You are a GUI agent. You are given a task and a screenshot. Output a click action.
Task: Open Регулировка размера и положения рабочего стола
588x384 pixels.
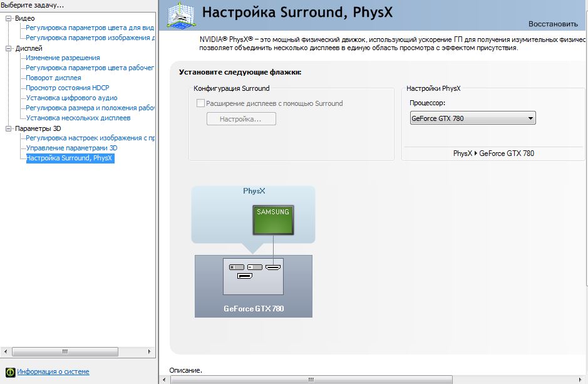coord(90,108)
